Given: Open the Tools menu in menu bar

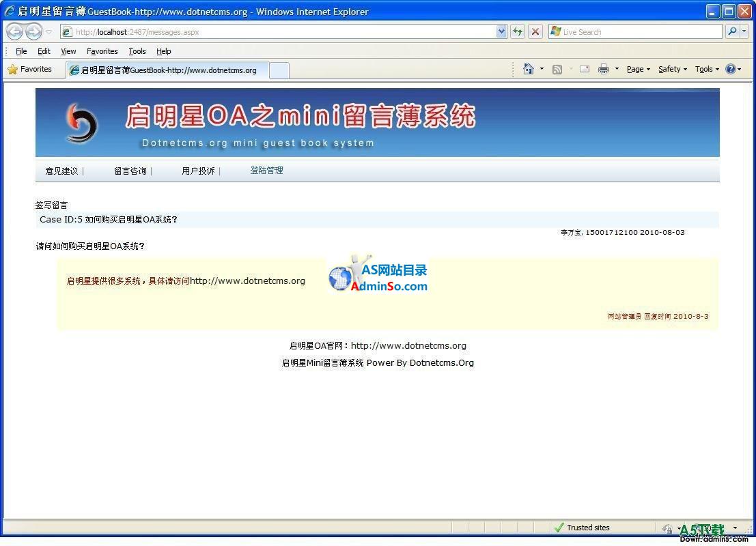Looking at the screenshot, I should pos(137,51).
